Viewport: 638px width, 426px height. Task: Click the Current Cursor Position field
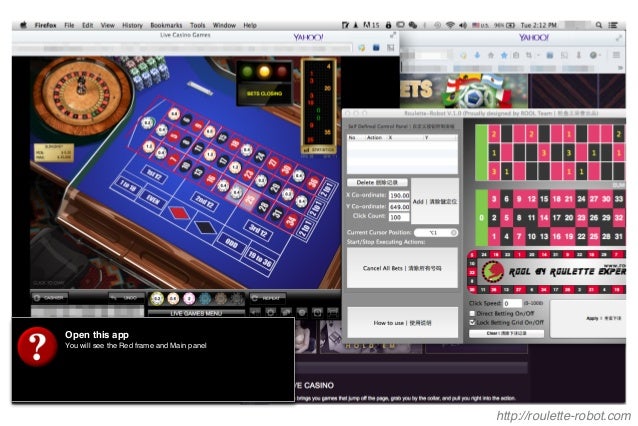[x=435, y=232]
